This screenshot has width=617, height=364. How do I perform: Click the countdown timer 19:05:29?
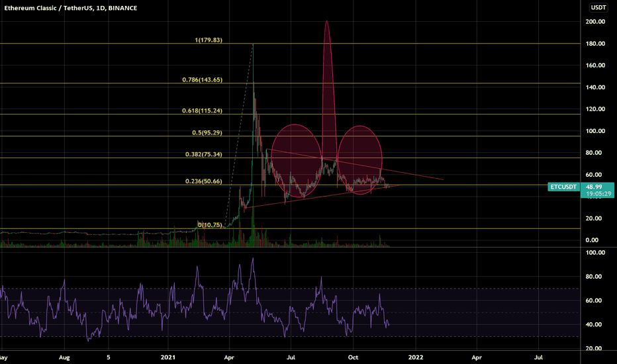[x=598, y=194]
